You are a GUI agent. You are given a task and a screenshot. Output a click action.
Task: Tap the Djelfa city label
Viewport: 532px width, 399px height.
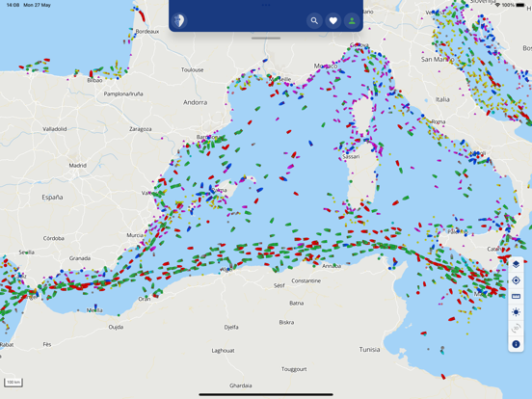[231, 327]
